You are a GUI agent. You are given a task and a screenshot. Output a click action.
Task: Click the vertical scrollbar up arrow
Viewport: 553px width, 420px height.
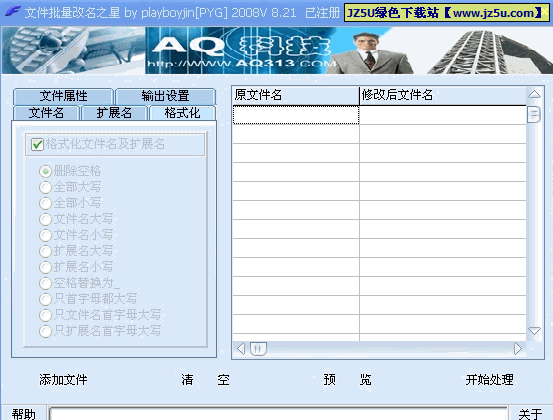[x=534, y=94]
